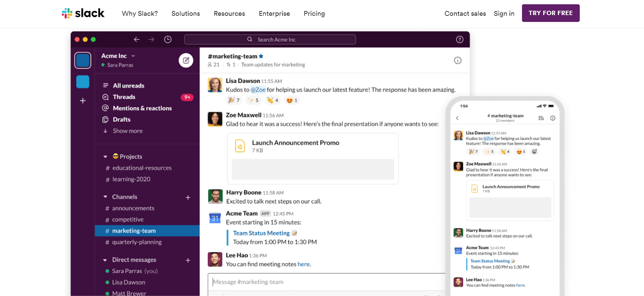The image size is (644, 296).
Task: Click the Slack logo in header
Action: pos(83,13)
